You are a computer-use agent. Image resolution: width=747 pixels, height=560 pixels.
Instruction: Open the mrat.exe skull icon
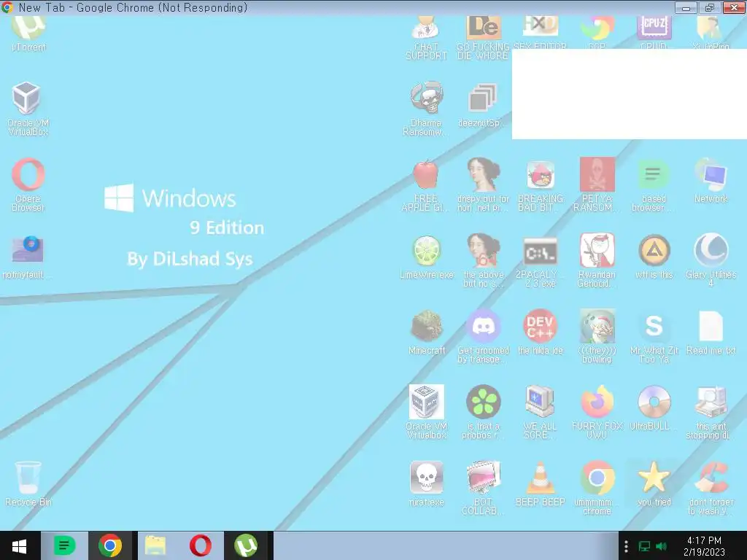click(x=426, y=484)
